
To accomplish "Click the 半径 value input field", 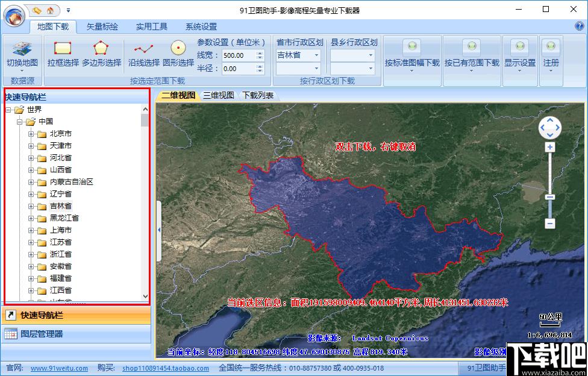I will pyautogui.click(x=239, y=69).
